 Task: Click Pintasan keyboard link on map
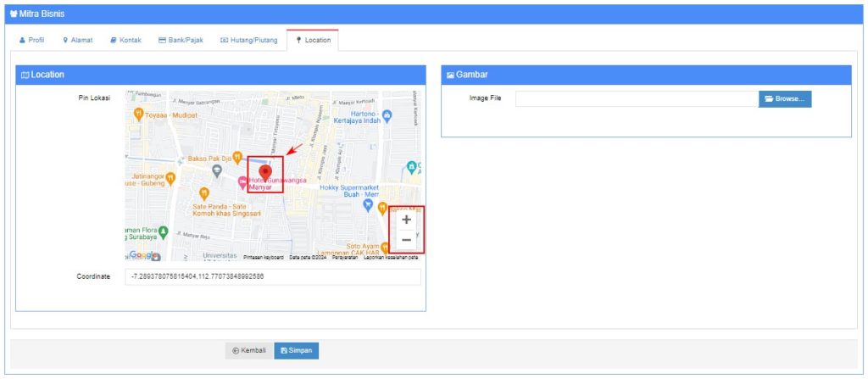click(x=264, y=258)
